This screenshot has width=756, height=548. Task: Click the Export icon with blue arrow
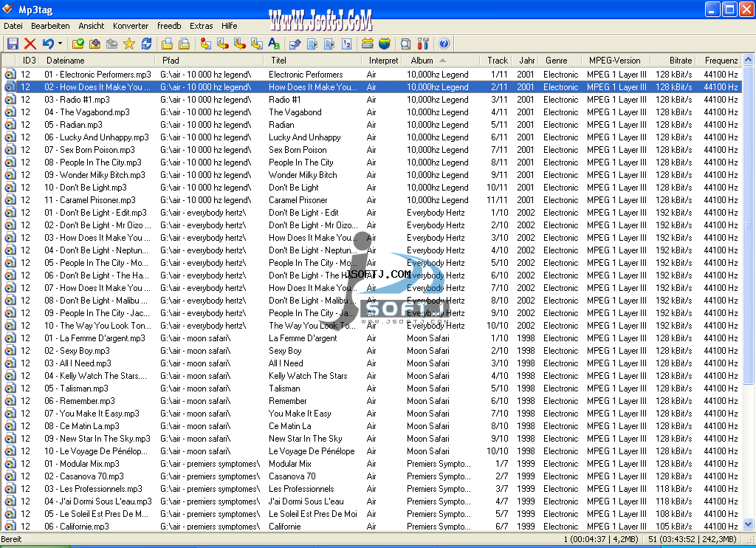[295, 44]
